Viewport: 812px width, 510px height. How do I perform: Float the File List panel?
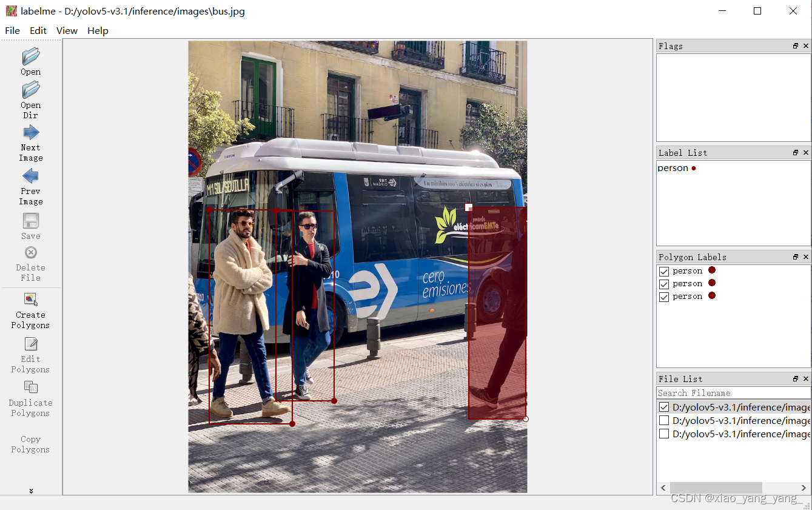(796, 379)
